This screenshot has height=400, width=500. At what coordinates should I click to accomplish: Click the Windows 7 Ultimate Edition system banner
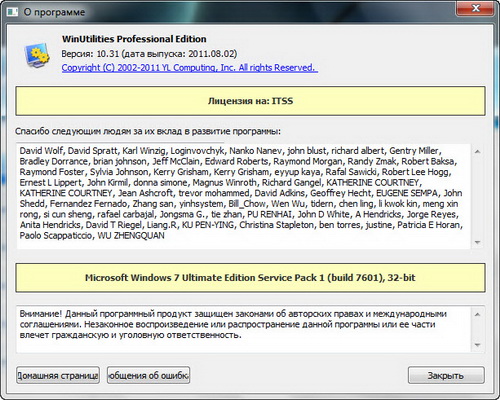[x=250, y=278]
